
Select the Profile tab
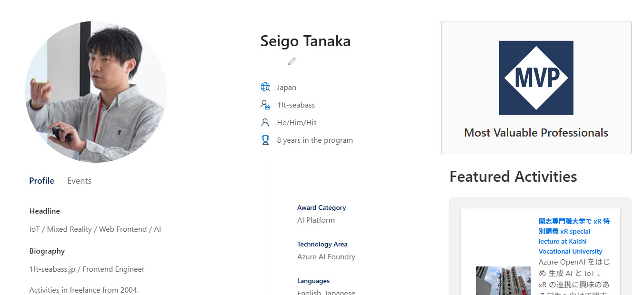41,181
